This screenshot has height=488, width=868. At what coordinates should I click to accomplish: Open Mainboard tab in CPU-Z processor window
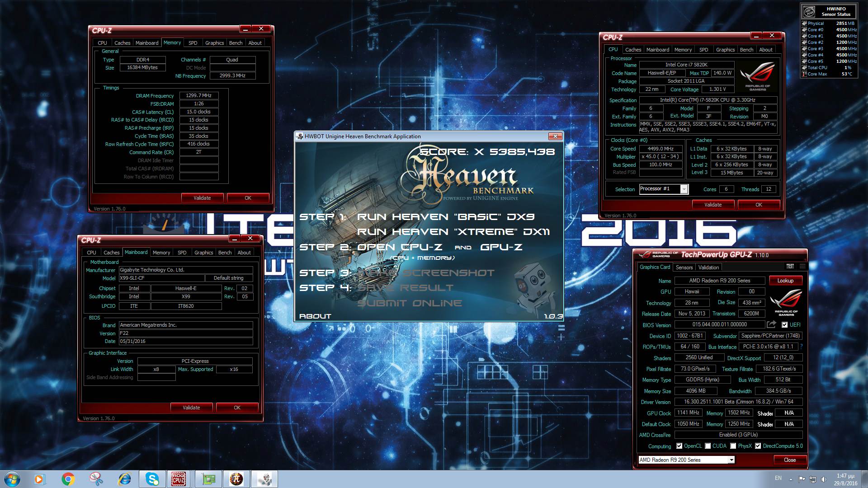[x=658, y=50]
